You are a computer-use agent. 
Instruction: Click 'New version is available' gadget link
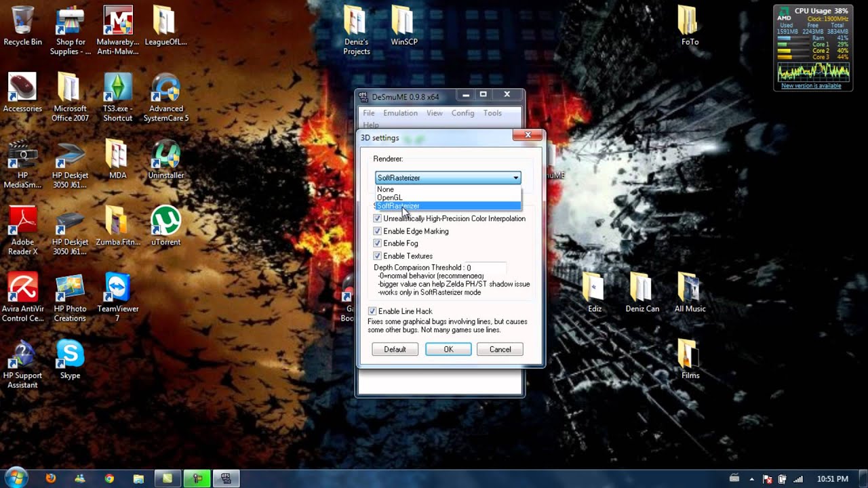(x=812, y=86)
